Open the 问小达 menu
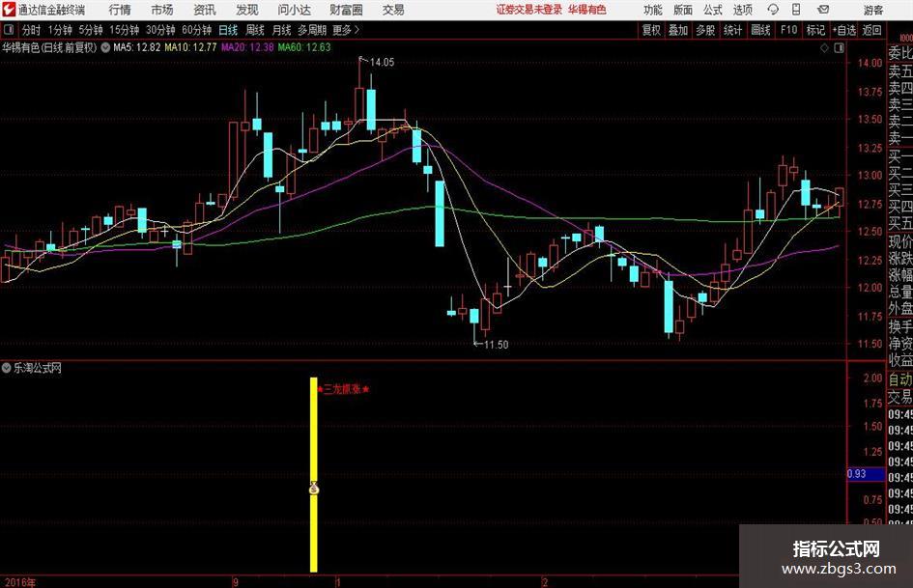This screenshot has height=588, width=913. [294, 10]
